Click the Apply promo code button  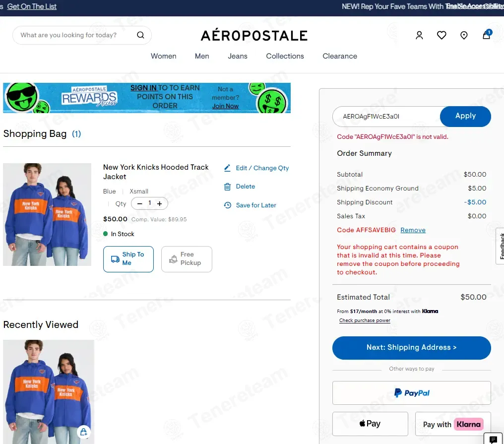click(x=465, y=116)
